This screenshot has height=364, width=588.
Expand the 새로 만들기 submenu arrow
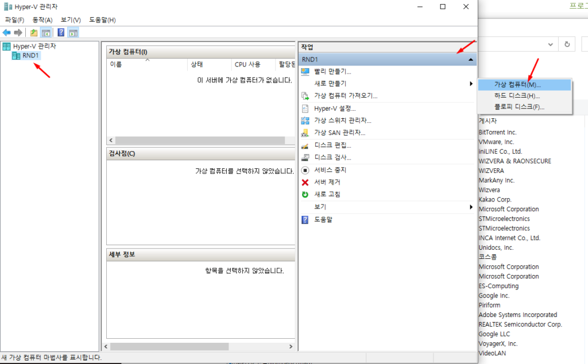coord(471,84)
